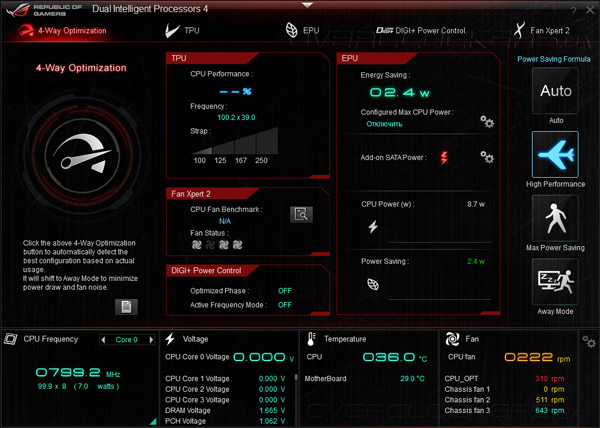This screenshot has height=428, width=600.
Task: Click the Republic of Gamers logo
Action: point(44,10)
